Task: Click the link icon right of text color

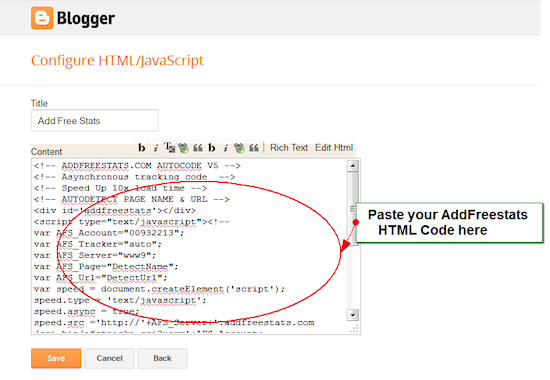Action: pos(183,148)
